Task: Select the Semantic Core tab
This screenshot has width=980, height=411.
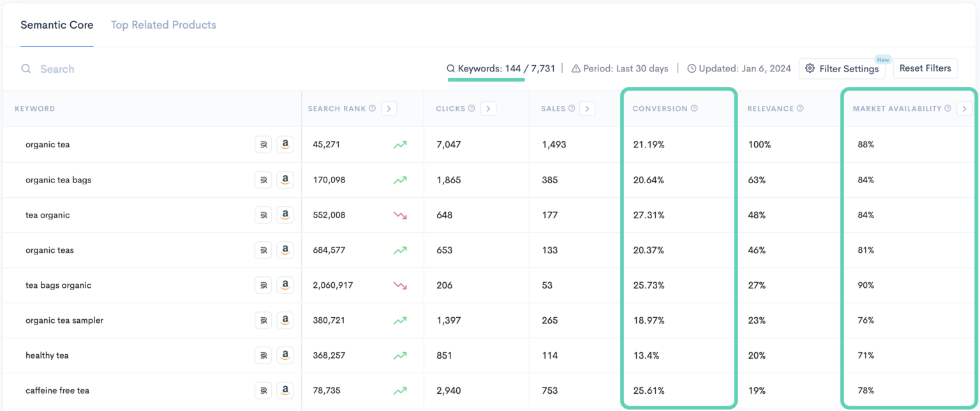Action: tap(57, 25)
